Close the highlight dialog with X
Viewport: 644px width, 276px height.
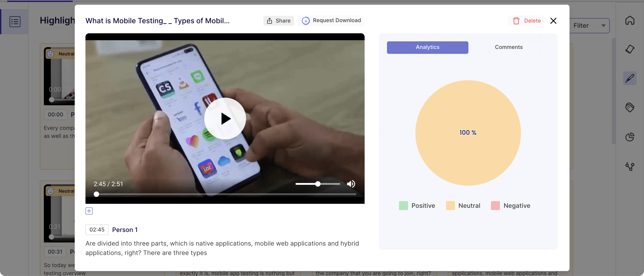tap(553, 21)
